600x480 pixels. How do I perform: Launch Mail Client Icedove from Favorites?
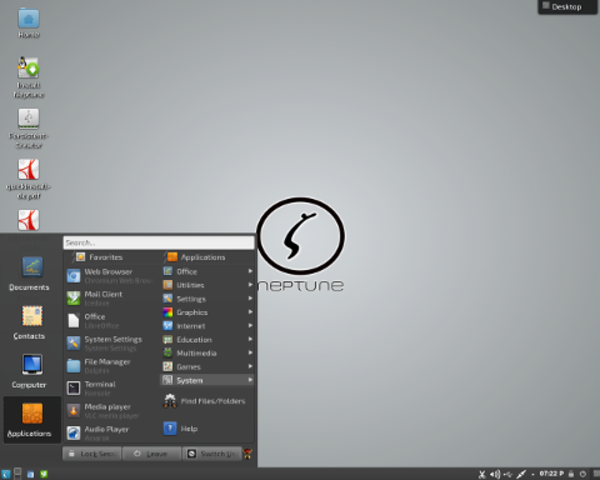click(110, 298)
